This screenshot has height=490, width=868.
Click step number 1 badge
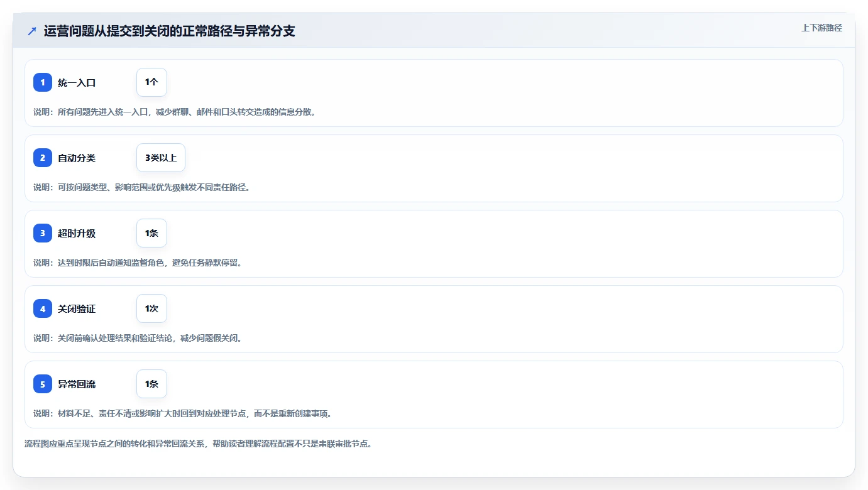pos(43,82)
